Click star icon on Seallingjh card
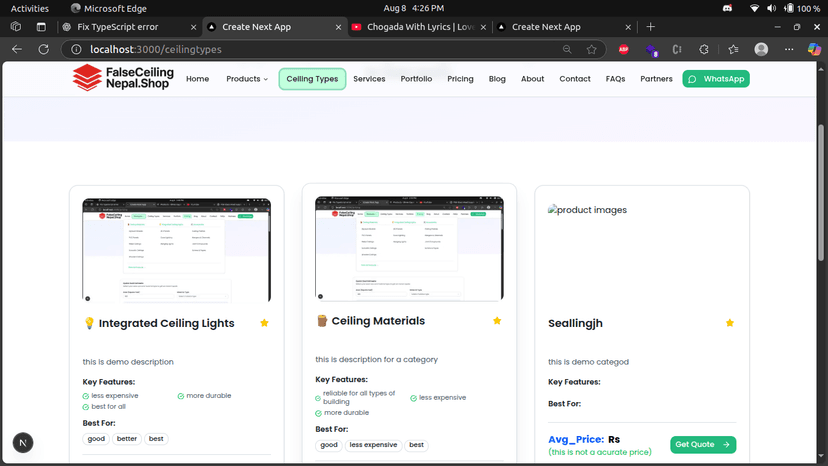The image size is (828, 466). tap(730, 323)
